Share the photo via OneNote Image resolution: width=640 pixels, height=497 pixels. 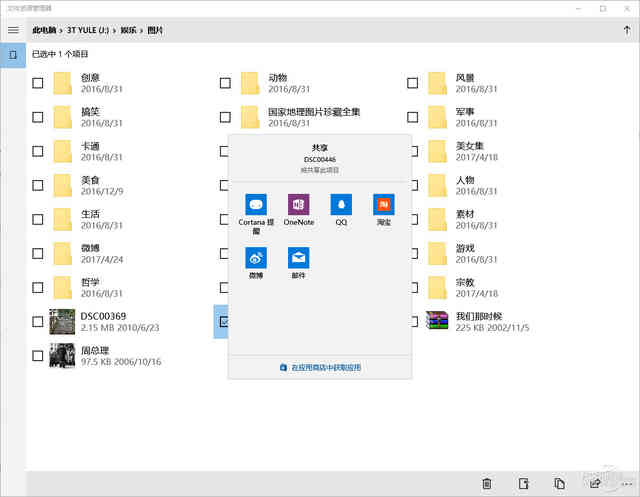point(298,205)
